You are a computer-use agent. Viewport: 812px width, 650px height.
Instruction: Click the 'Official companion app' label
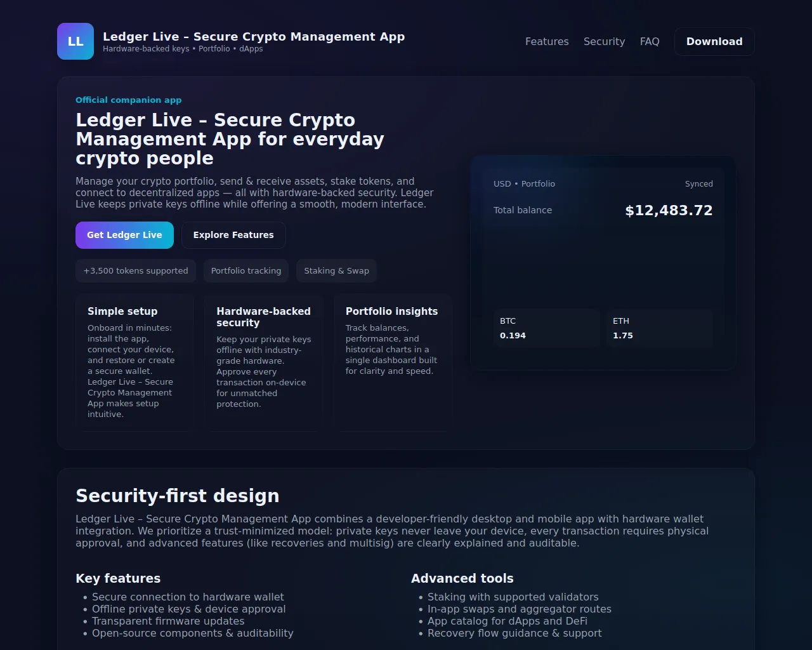[x=129, y=100]
